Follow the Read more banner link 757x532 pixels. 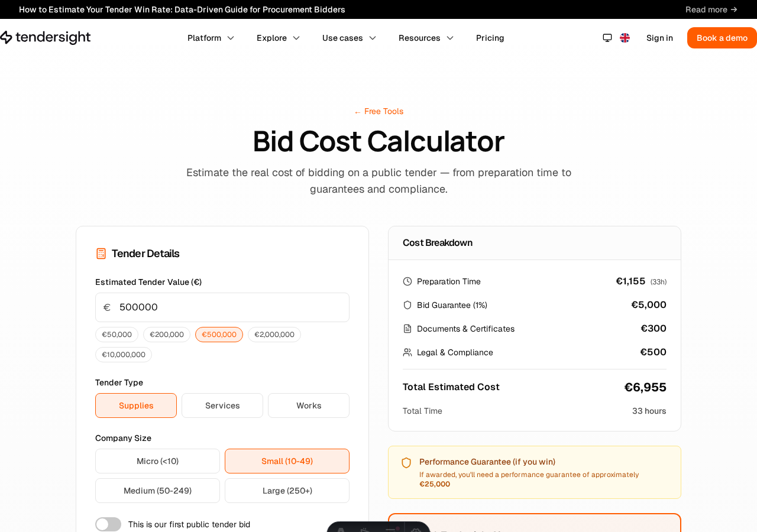pyautogui.click(x=711, y=9)
